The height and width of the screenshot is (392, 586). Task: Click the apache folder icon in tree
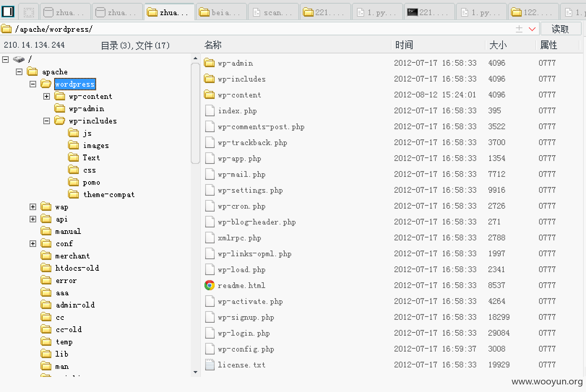point(33,71)
